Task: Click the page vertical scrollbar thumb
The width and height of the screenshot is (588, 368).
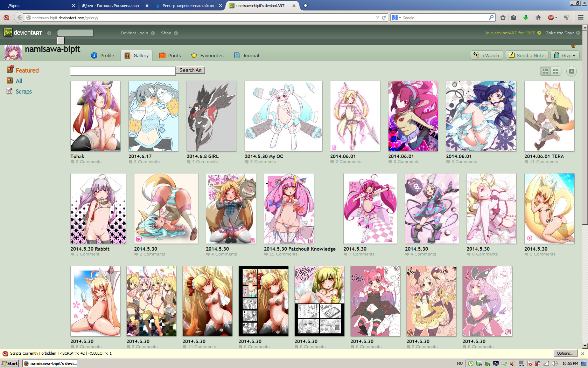Action: coord(585,127)
